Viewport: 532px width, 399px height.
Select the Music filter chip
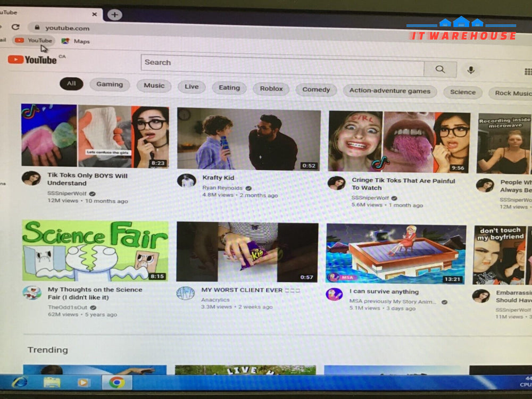pyautogui.click(x=154, y=86)
